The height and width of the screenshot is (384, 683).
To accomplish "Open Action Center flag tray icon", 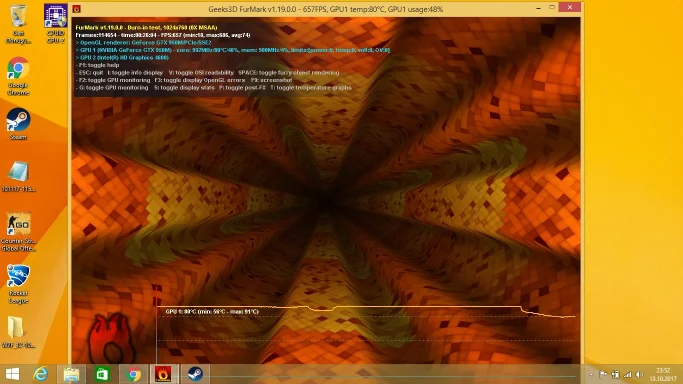I will pos(603,374).
